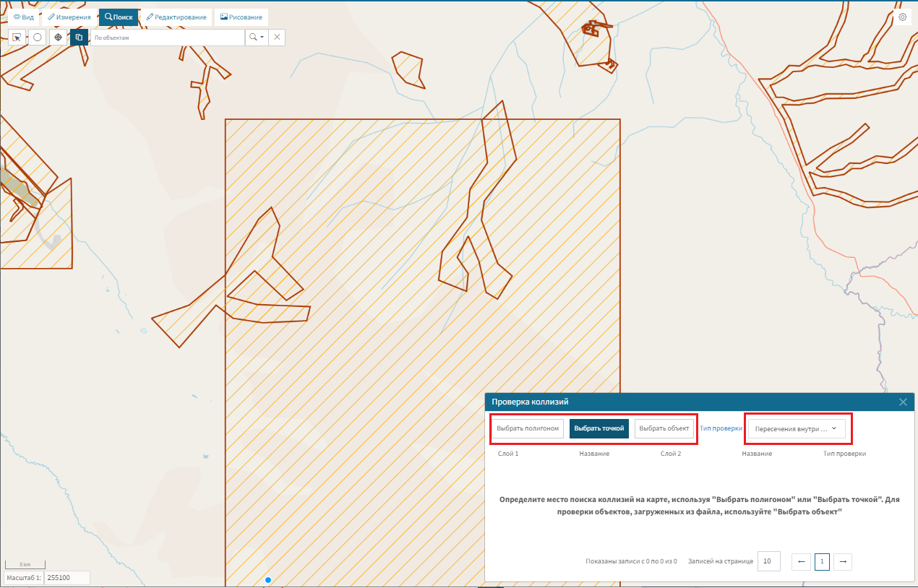This screenshot has height=588, width=918.
Task: Open map settings gear icon
Action: click(902, 17)
